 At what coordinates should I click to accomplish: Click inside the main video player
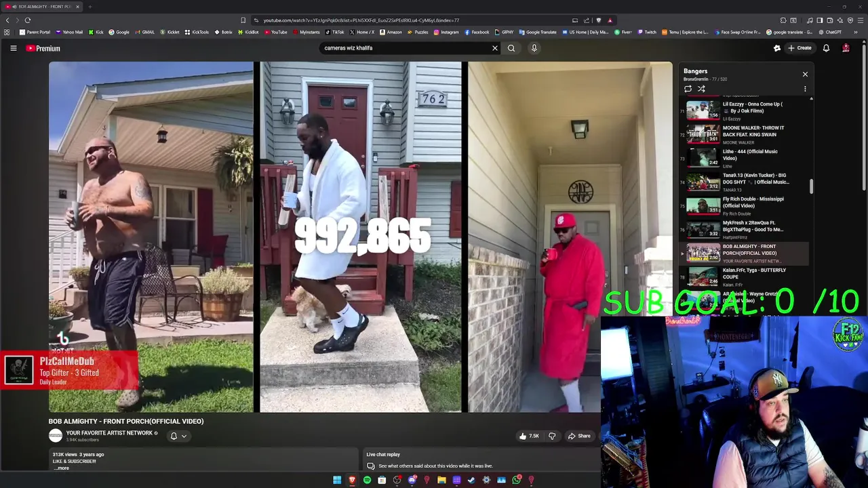pyautogui.click(x=360, y=237)
